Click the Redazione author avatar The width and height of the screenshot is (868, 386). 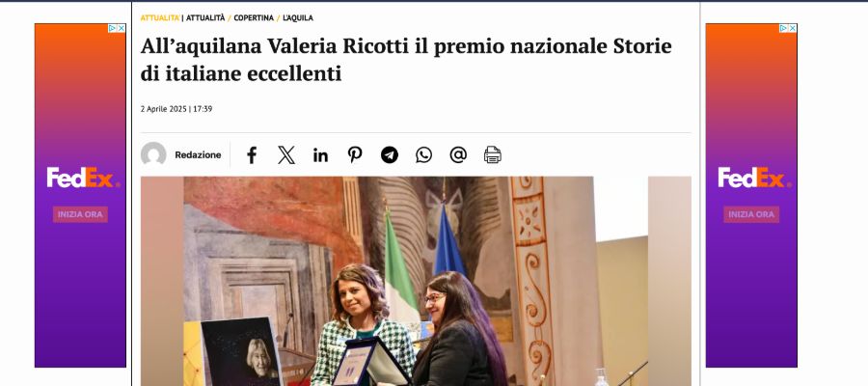[153, 154]
